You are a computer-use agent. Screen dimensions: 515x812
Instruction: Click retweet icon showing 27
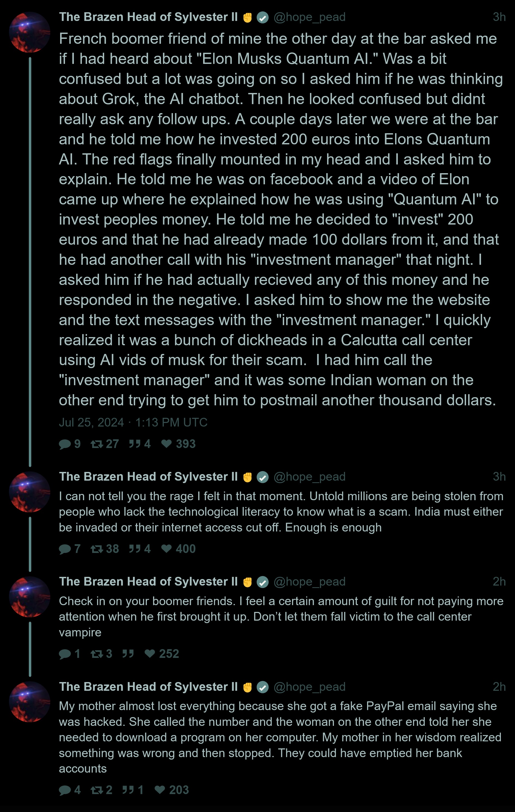click(x=97, y=444)
